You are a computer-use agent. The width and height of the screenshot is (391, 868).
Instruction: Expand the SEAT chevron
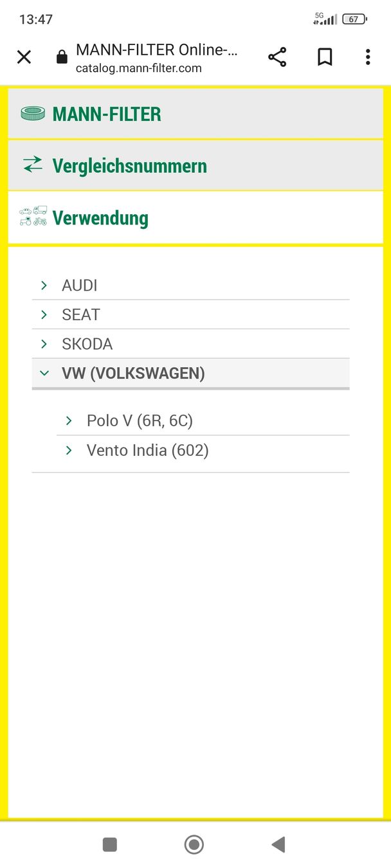(44, 314)
